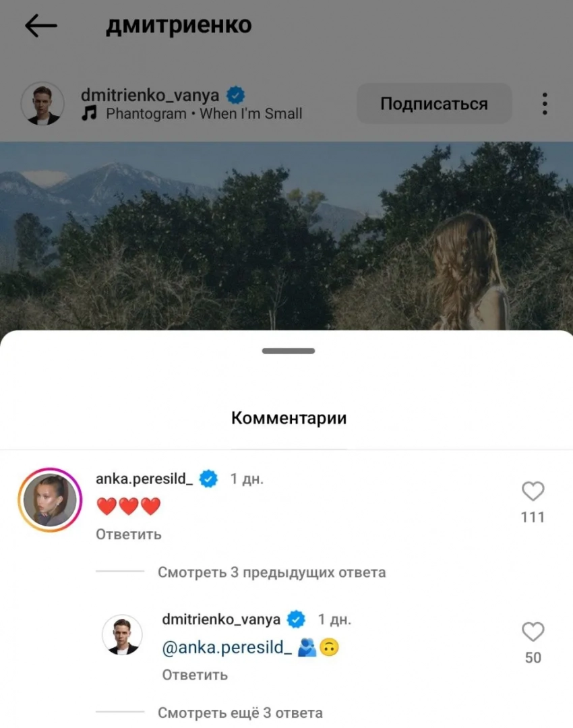Like anka.peresild_ comment with heart
Screen dimensions: 573x728
click(x=533, y=491)
